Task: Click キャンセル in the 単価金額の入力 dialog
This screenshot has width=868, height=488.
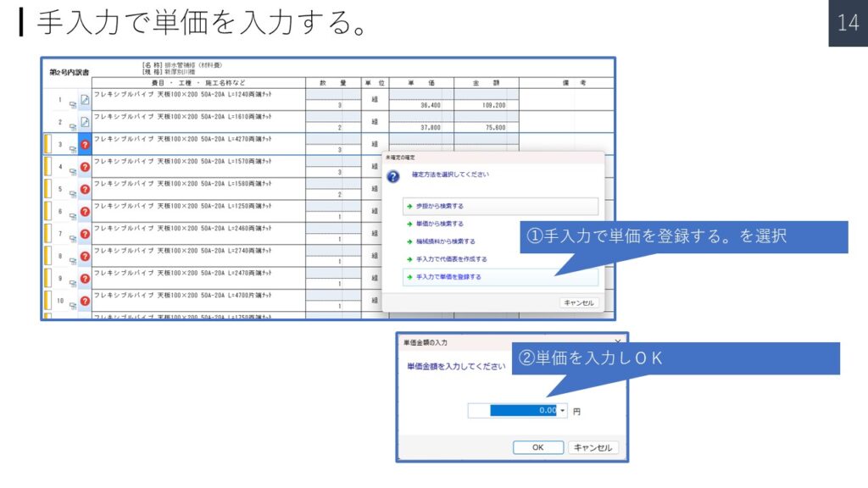Action: [x=593, y=447]
